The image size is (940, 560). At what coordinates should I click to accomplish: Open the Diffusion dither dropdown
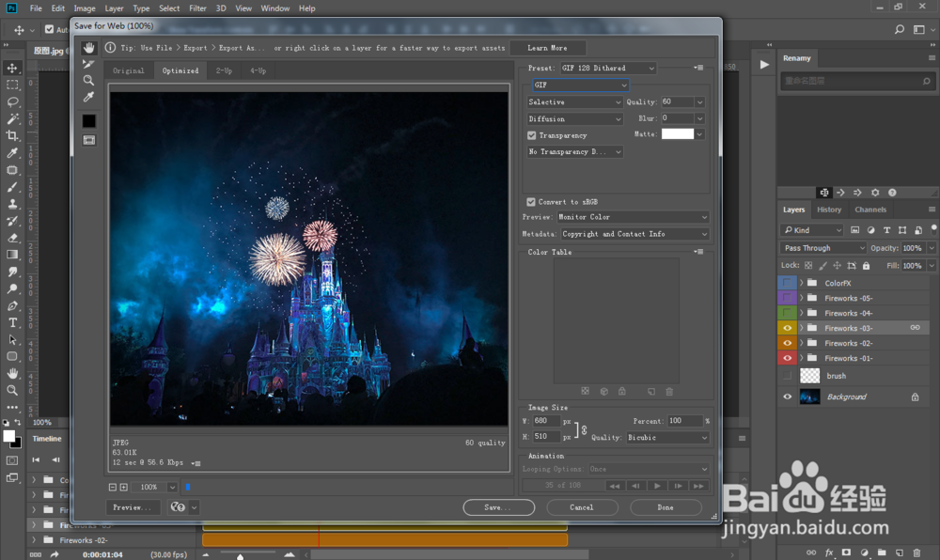[x=575, y=118]
